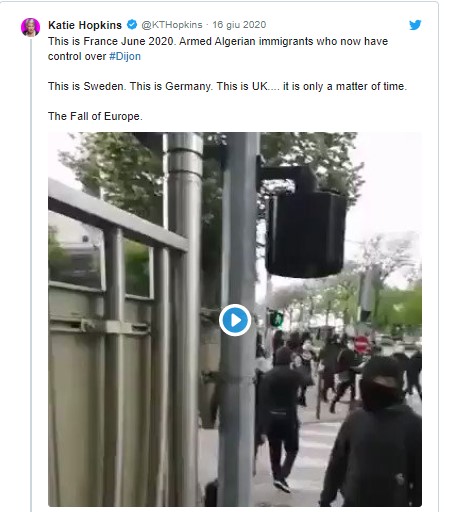The image size is (466, 512).
Task: Click 'This is France June 2020' text
Action: click(x=110, y=41)
